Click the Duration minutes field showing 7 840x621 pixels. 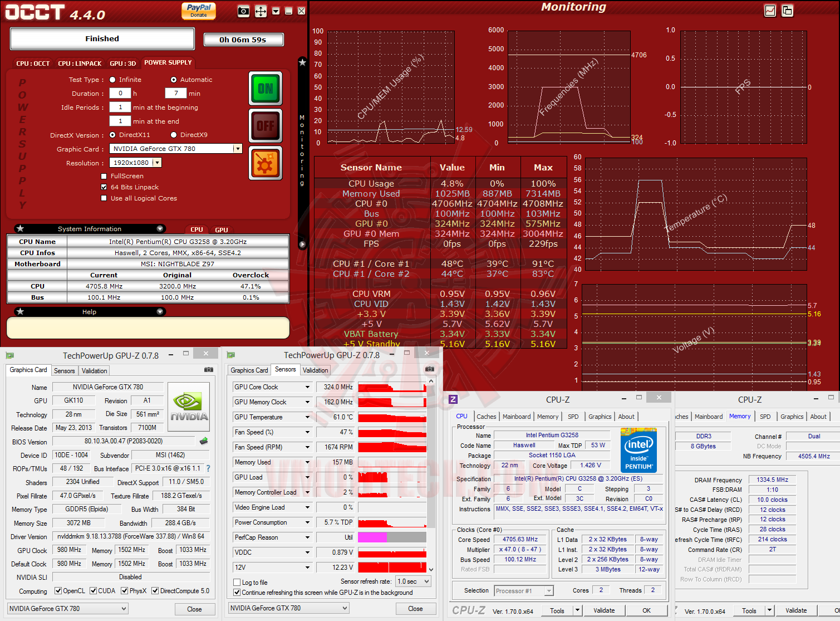tap(176, 93)
